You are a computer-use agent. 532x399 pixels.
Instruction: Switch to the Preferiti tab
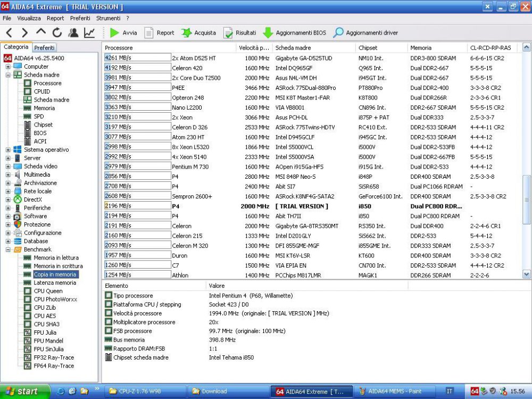pos(45,47)
